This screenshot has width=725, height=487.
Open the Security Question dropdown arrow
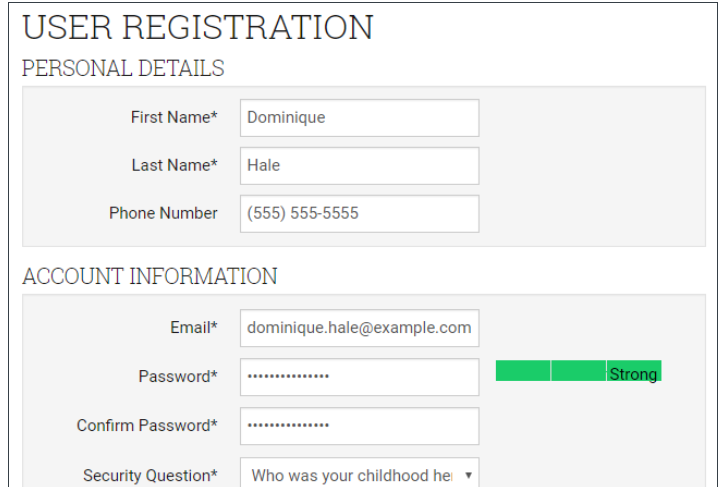click(x=468, y=475)
